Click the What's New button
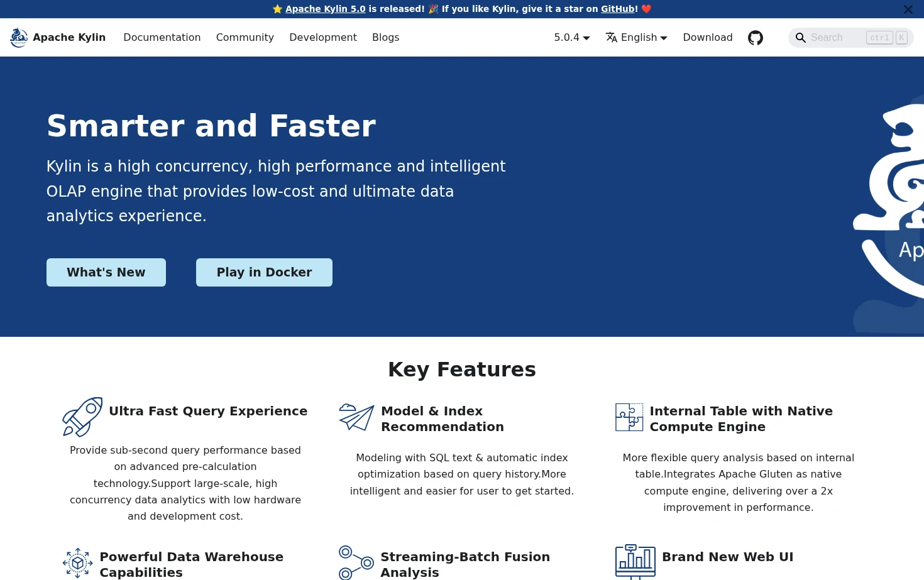The image size is (924, 580). 106,272
